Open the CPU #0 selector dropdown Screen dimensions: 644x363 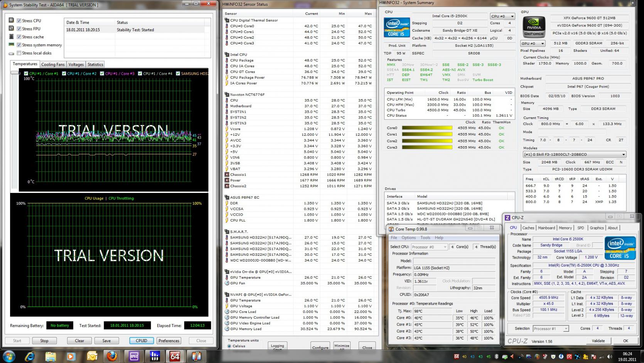503,16
